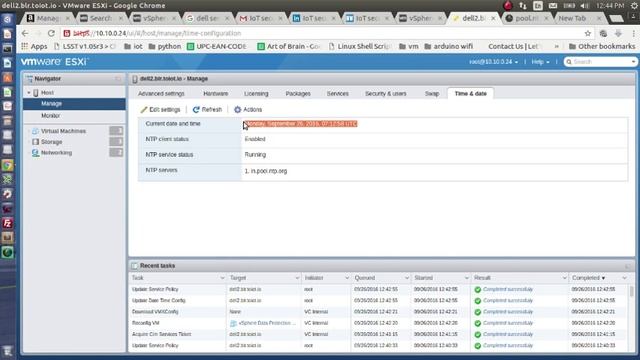The width and height of the screenshot is (640, 360).
Task: Open the Linux Shell Script bookmark
Action: point(360,47)
